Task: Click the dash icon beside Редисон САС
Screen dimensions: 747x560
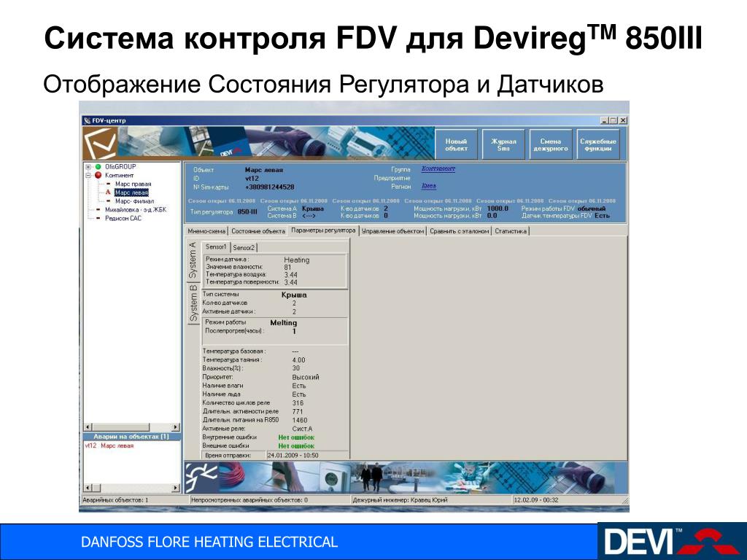Action: tap(98, 218)
